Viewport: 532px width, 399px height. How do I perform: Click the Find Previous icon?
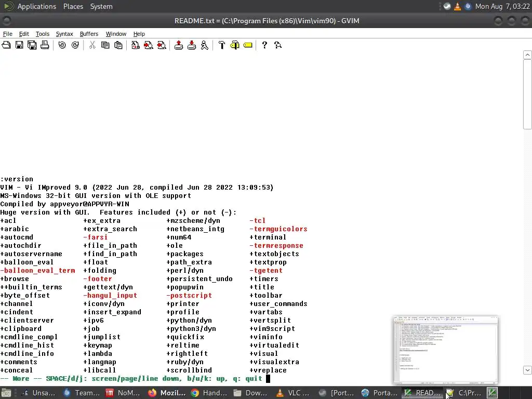[162, 45]
